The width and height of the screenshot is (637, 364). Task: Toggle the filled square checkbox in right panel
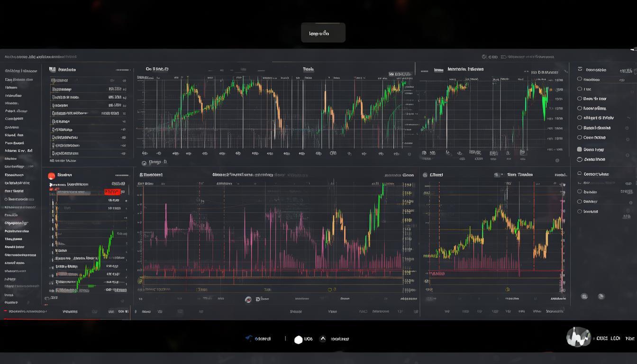point(580,149)
